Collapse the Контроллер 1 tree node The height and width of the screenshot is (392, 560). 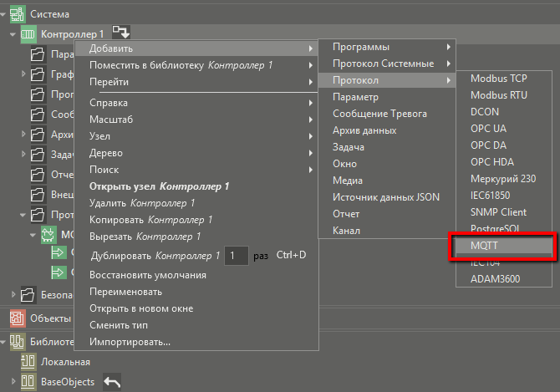click(x=12, y=34)
